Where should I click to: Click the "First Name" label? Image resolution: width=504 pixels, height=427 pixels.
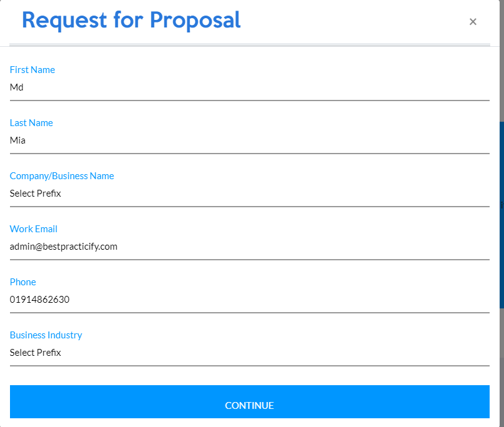click(32, 70)
